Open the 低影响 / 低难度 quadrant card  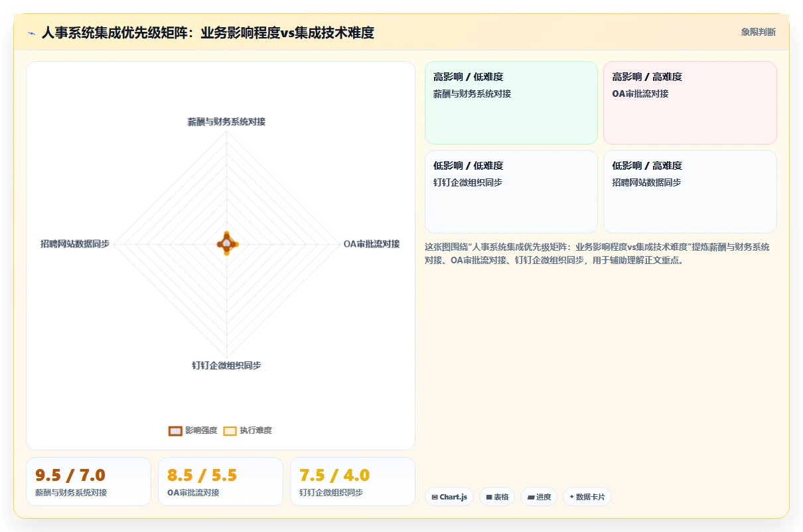[511, 192]
